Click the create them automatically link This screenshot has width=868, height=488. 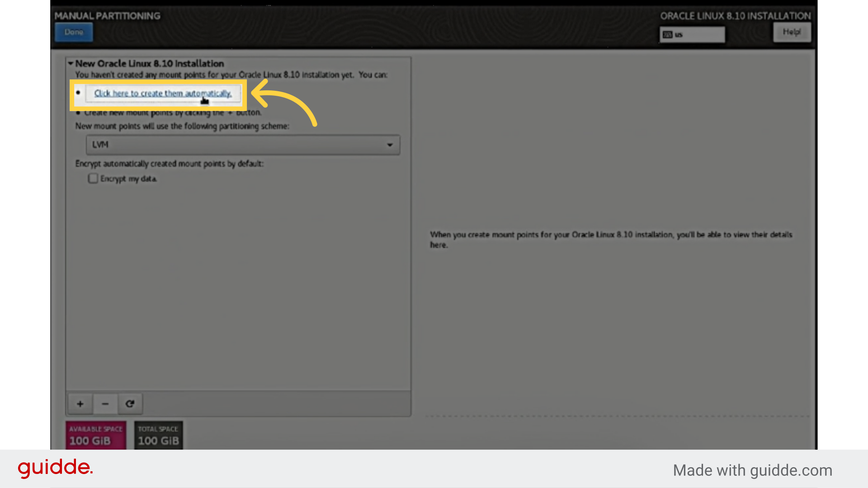(163, 94)
